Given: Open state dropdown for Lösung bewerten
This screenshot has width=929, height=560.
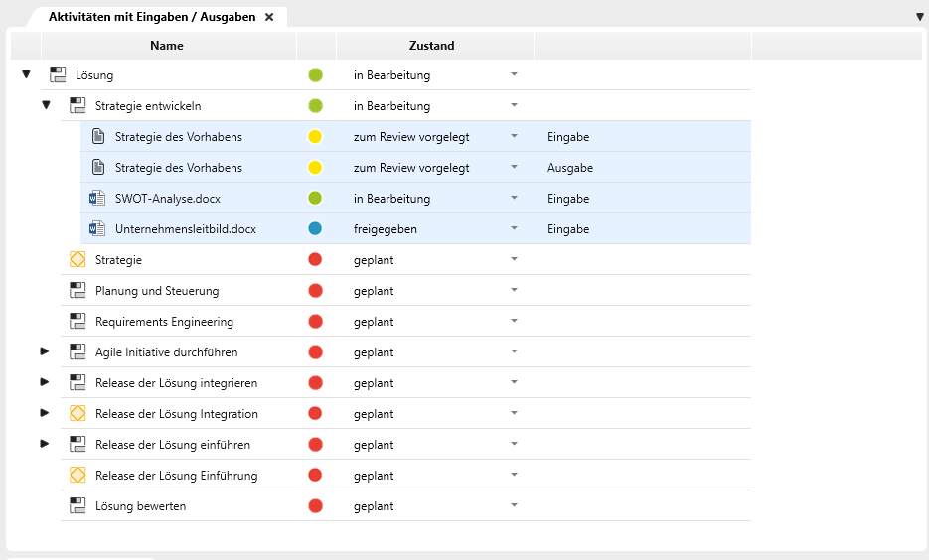Looking at the screenshot, I should [514, 506].
